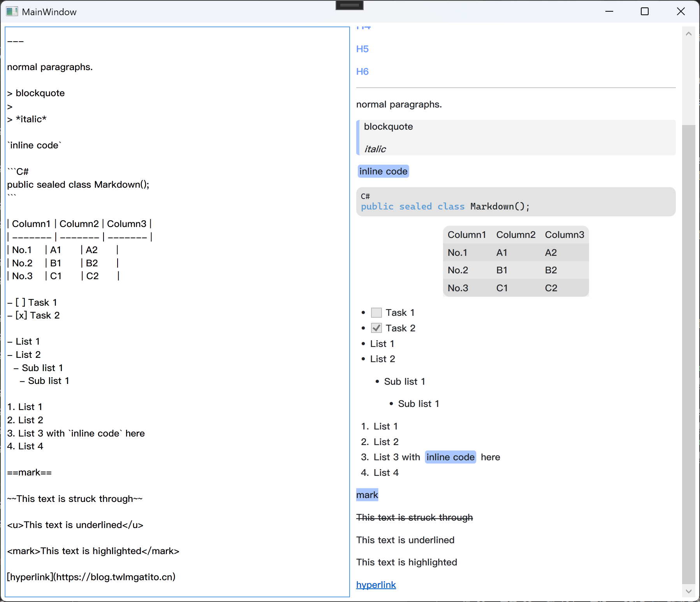Click the highlighted 'mark' text in preview
The width and height of the screenshot is (700, 602).
point(367,495)
